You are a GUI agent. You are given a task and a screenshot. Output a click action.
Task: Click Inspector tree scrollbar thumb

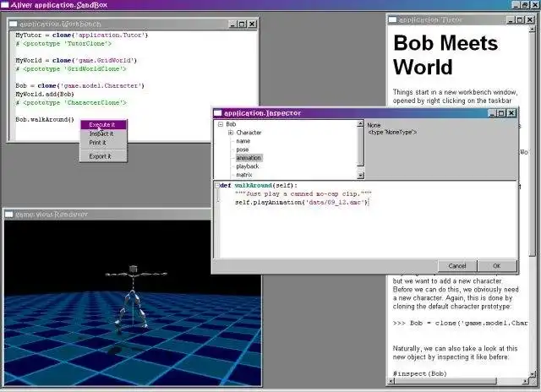360,146
